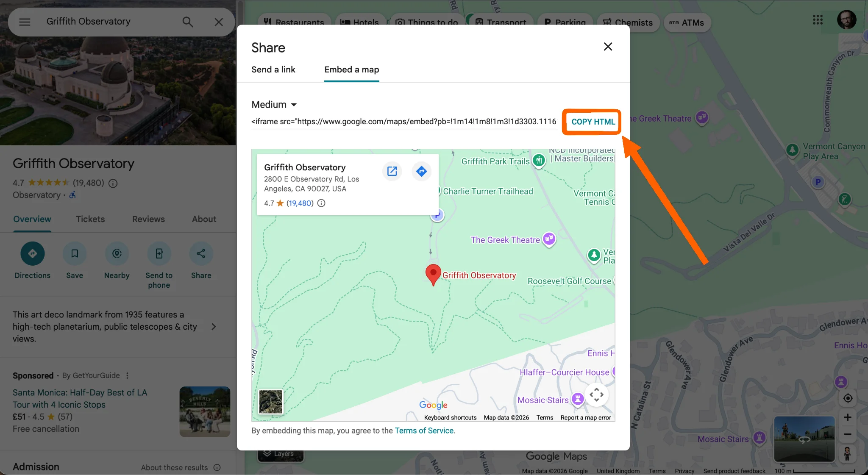The height and width of the screenshot is (475, 868).
Task: Click the Directions button
Action: pyautogui.click(x=32, y=261)
